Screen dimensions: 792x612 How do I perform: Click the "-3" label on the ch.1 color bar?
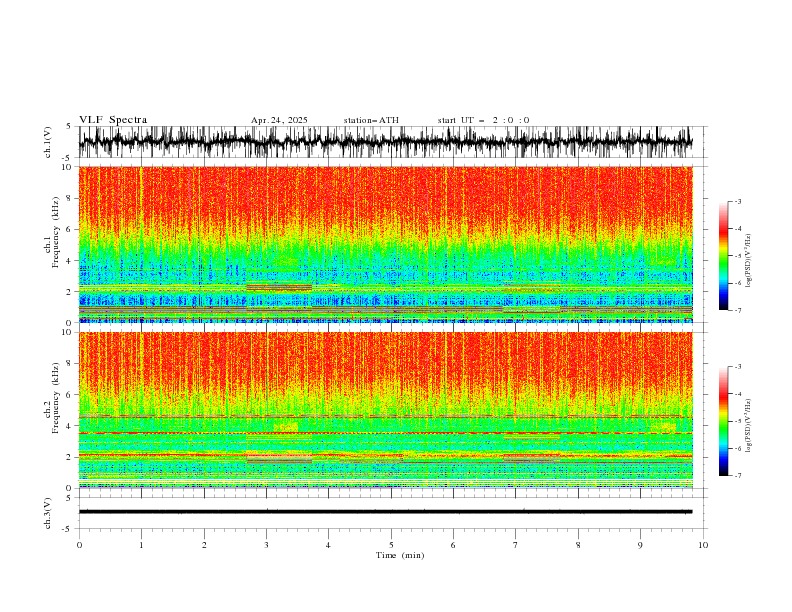pos(737,201)
